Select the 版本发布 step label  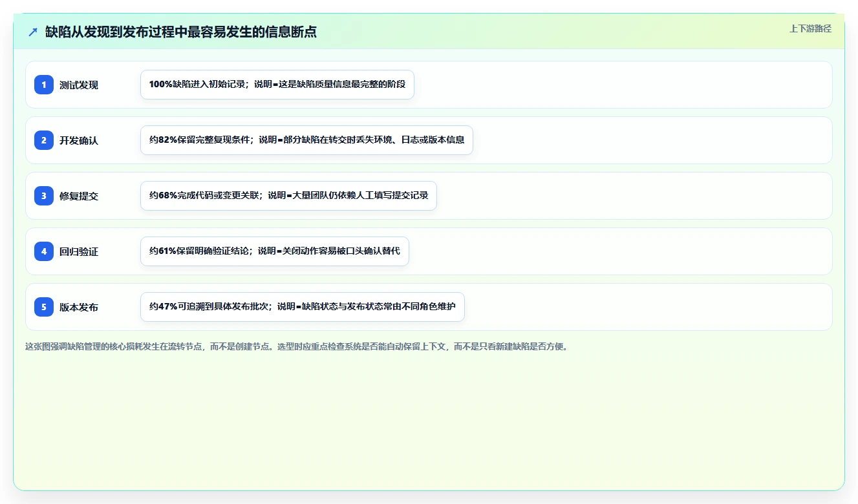[79, 307]
